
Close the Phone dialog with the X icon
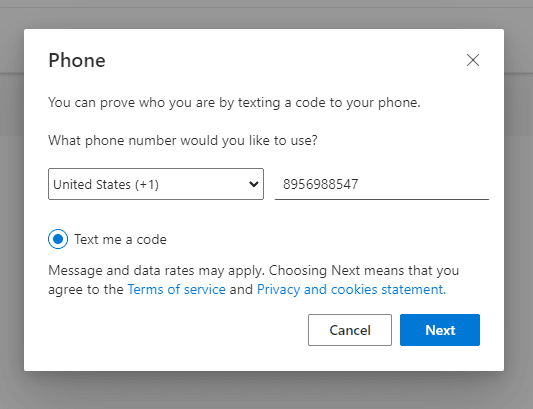coord(472,60)
